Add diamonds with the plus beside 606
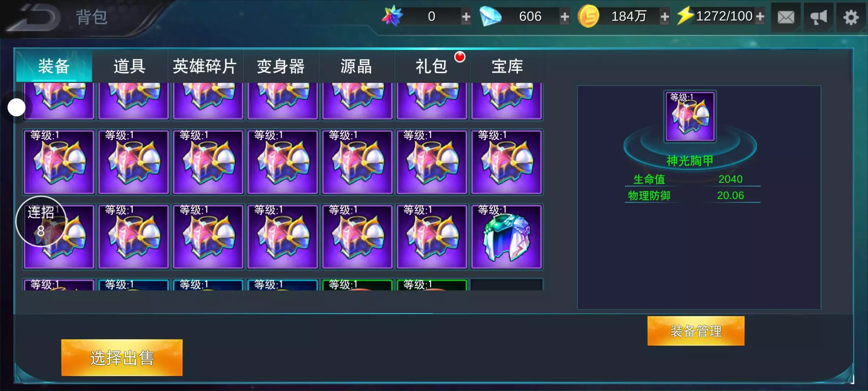Image resolution: width=868 pixels, height=391 pixels. pyautogui.click(x=565, y=17)
